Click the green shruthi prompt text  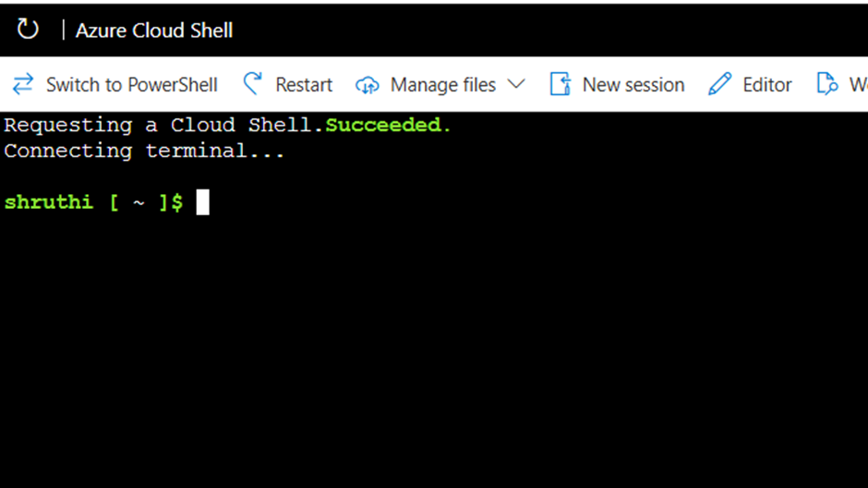[49, 202]
